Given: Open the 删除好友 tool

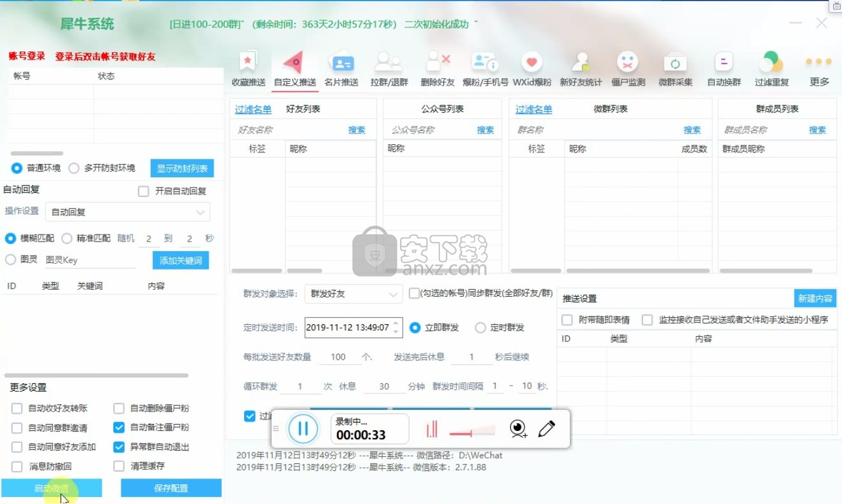Looking at the screenshot, I should tap(438, 69).
